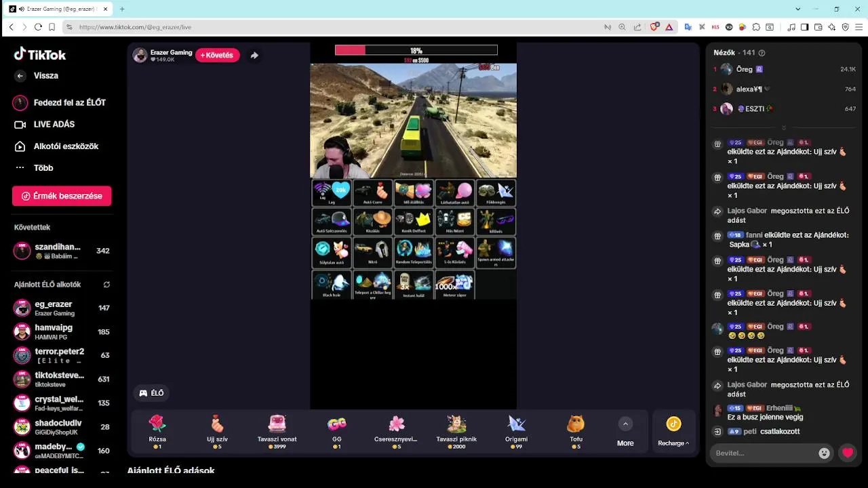
Task: Open Brave Shields icon
Action: [654, 27]
